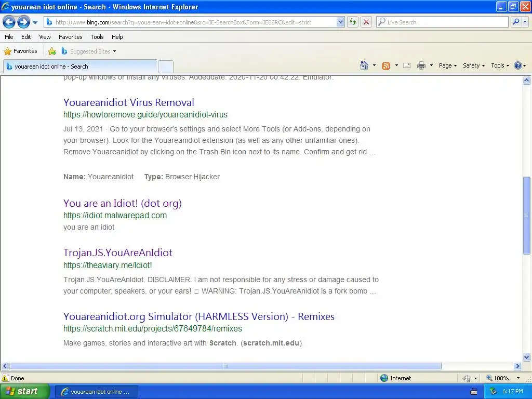This screenshot has width=532, height=399.
Task: Click the on-screen keyboard tray icon
Action: (474, 392)
